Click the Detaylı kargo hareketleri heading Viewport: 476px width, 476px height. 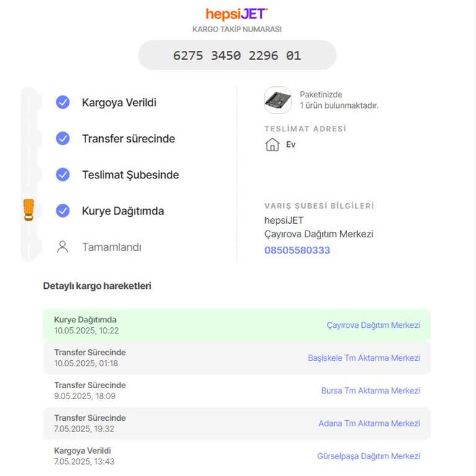97,286
